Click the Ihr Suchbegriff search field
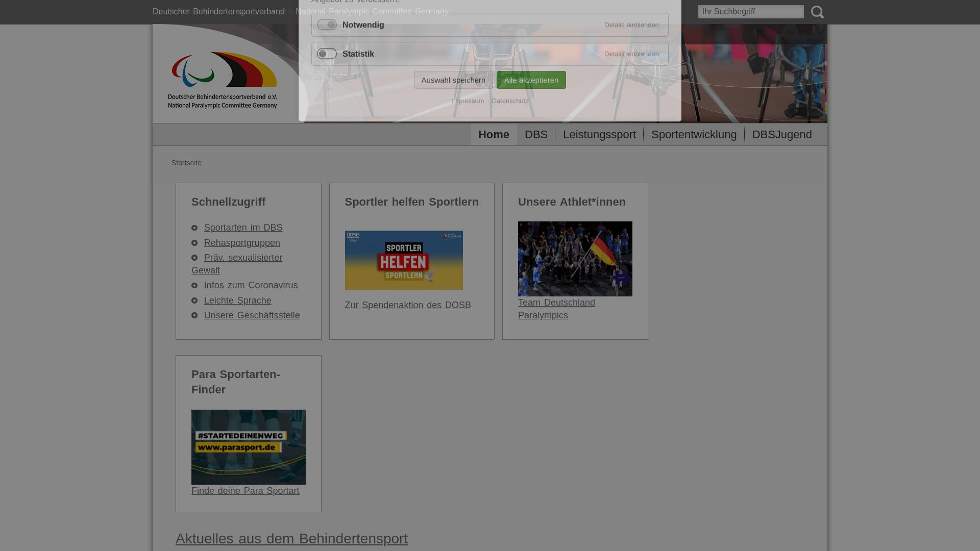This screenshot has width=980, height=551. [x=750, y=11]
